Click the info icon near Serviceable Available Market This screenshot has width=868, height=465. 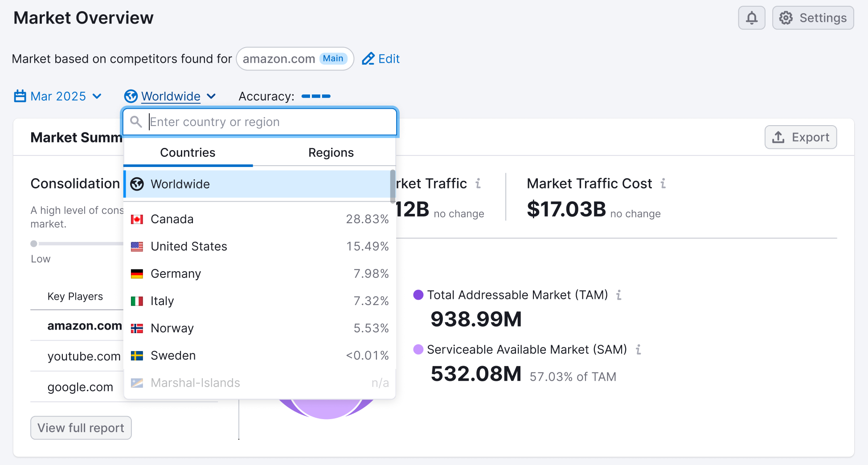click(639, 350)
